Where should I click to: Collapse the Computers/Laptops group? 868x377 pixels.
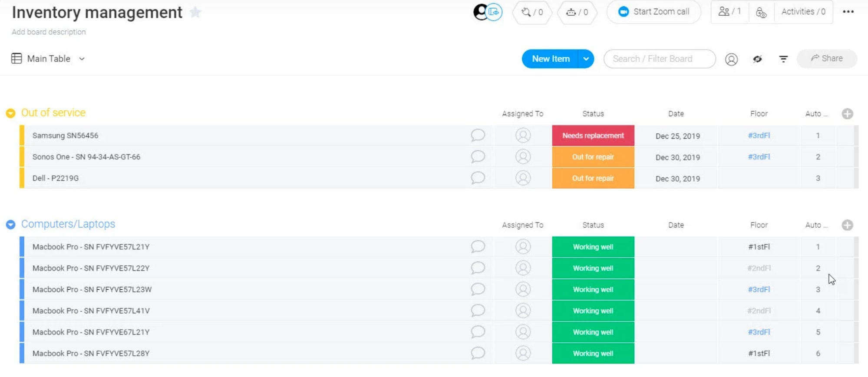pyautogui.click(x=10, y=225)
